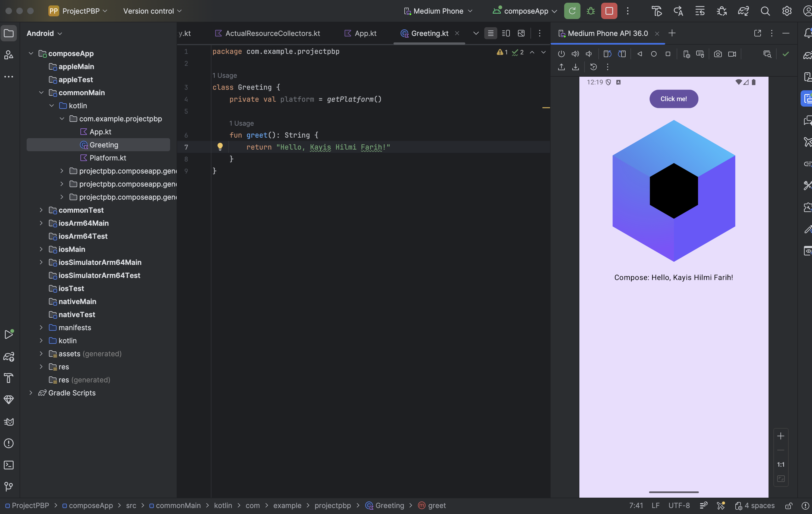Viewport: 812px width, 514px height.
Task: Switch editor to Code-only view
Action: [x=491, y=33]
